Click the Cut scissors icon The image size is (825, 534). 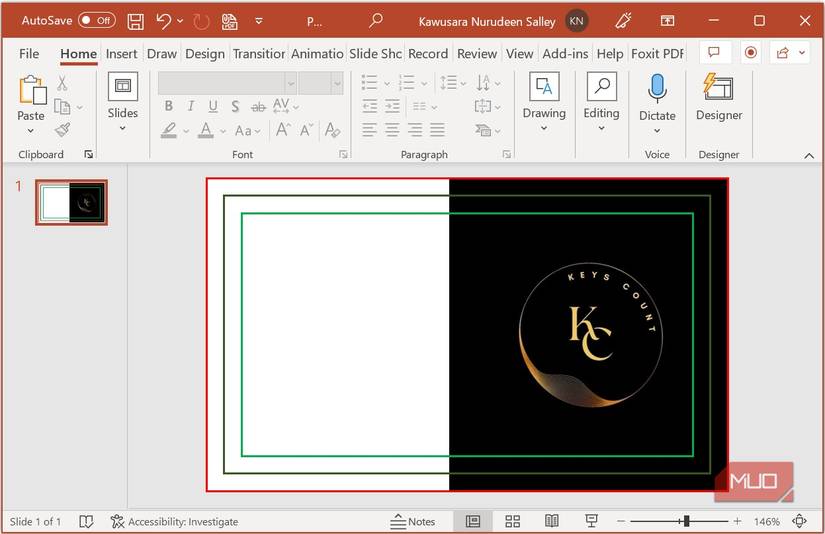tap(62, 83)
